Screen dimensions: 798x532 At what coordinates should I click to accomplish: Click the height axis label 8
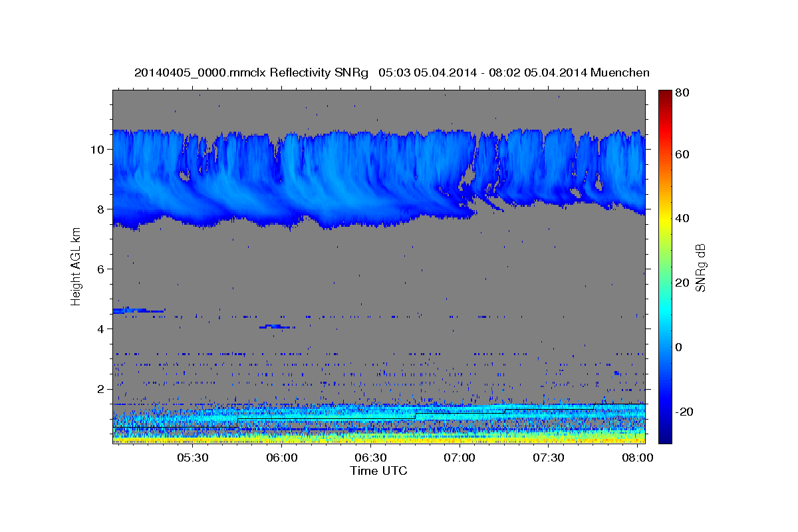(x=102, y=209)
